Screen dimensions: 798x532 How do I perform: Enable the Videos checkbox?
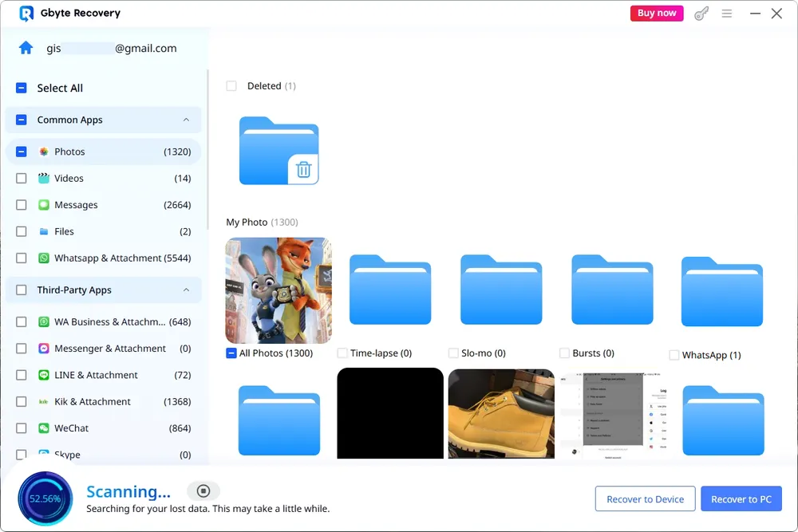[x=21, y=178]
